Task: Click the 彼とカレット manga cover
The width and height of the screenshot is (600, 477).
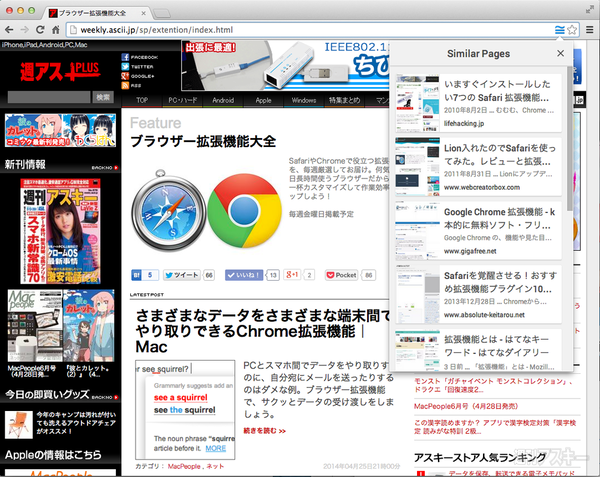Action: coord(89,326)
